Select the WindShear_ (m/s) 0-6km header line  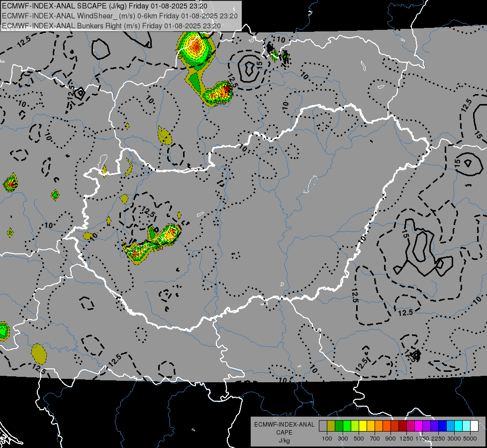119,16
